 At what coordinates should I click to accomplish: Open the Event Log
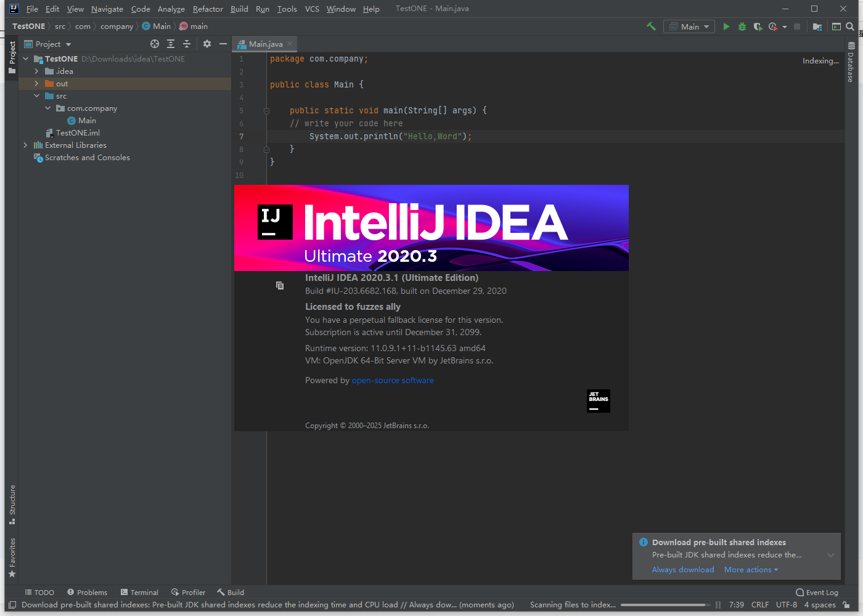[x=817, y=593]
